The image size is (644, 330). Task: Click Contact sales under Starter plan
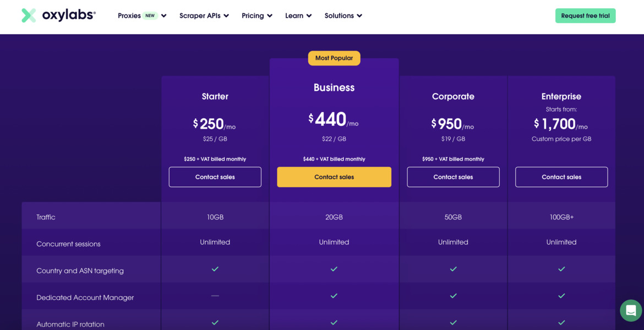click(x=215, y=177)
